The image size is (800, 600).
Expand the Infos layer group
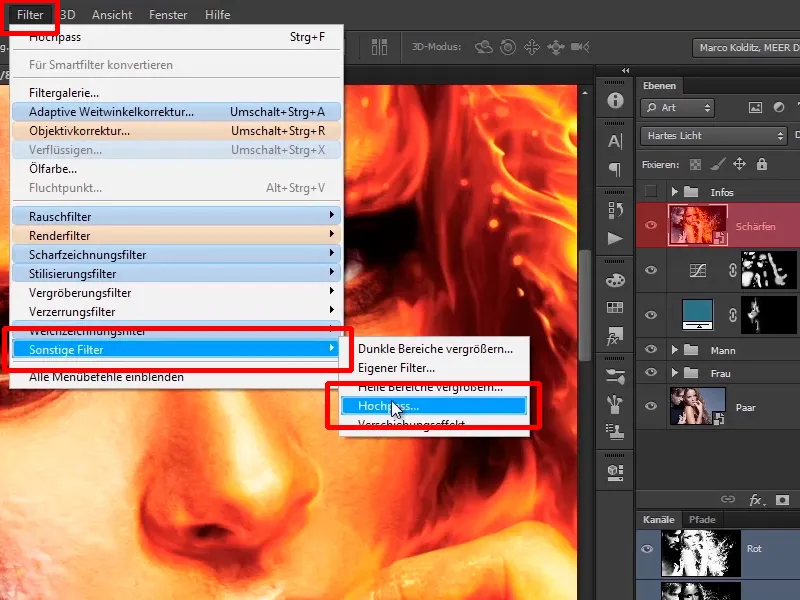click(x=674, y=192)
